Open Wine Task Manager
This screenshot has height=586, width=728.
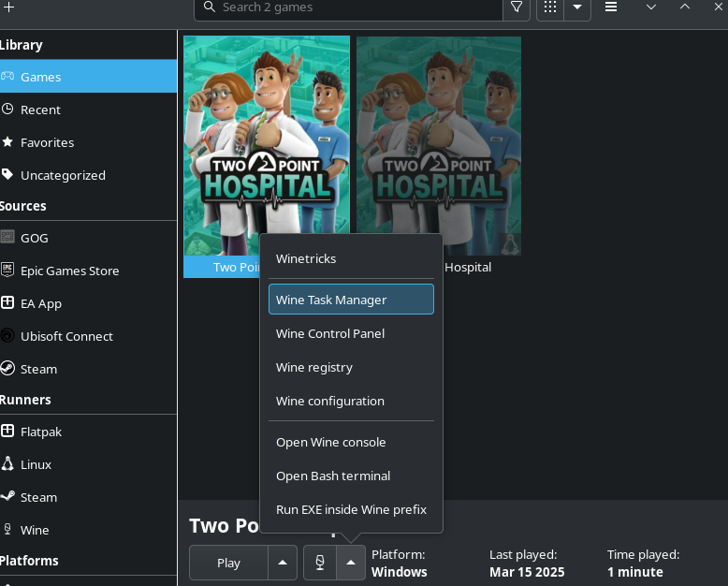pos(351,300)
